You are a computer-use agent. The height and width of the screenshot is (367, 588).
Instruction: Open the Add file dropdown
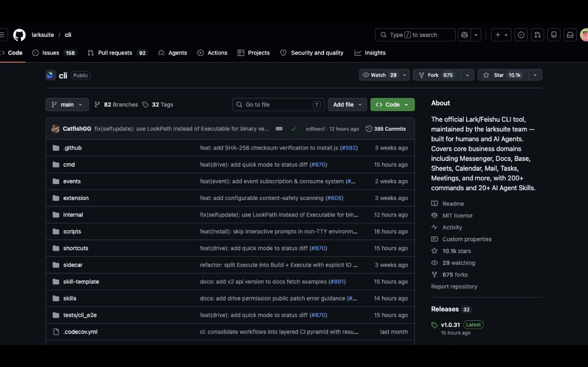point(347,105)
